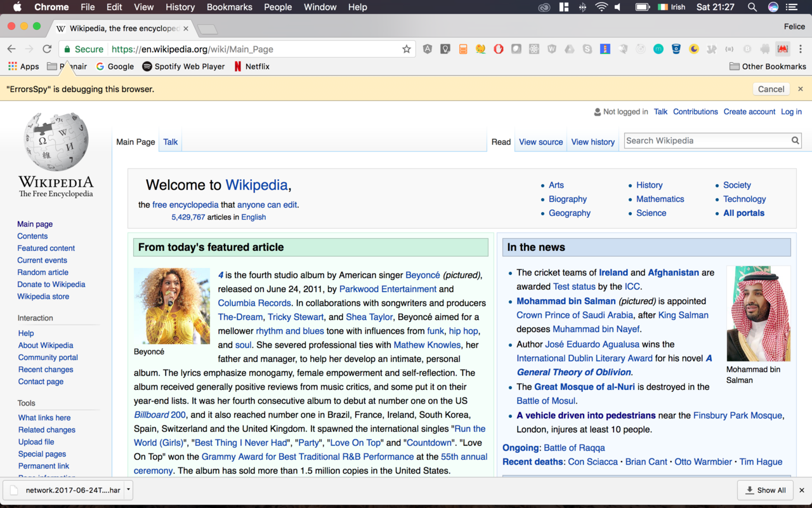
Task: Open the blue Bitbucket bucket extension icon
Action: pos(676,49)
